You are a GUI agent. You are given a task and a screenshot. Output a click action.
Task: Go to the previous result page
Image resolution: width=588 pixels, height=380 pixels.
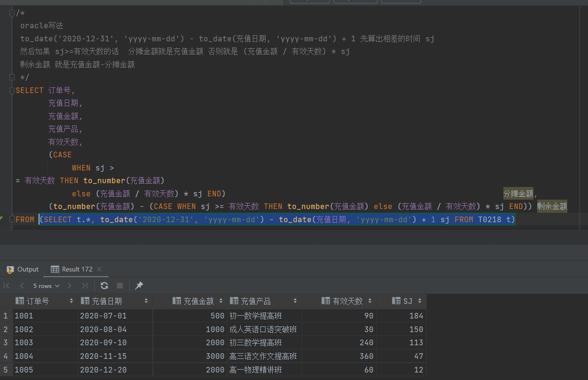point(22,286)
